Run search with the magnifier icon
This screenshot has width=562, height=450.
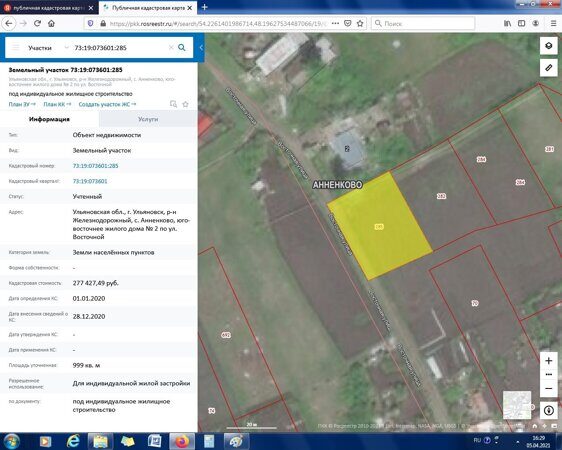tap(182, 47)
